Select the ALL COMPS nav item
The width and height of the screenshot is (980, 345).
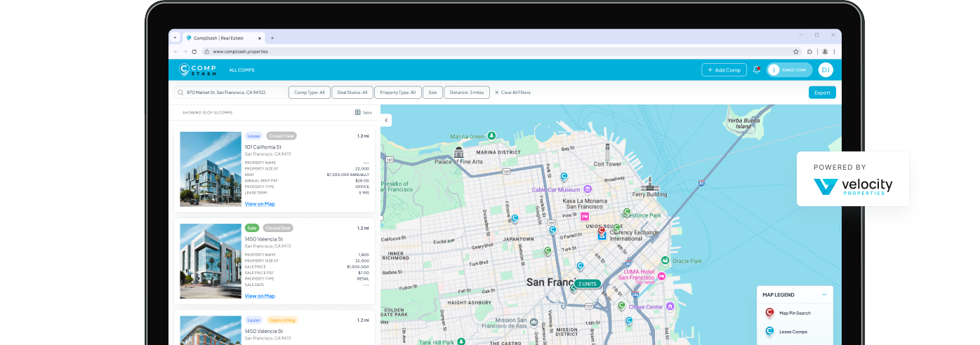241,70
